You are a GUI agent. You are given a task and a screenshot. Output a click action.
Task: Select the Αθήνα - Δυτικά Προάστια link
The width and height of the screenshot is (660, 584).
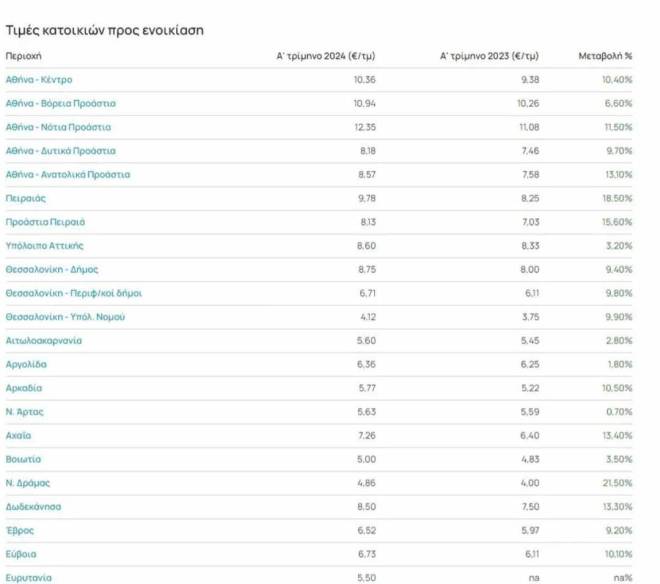61,151
